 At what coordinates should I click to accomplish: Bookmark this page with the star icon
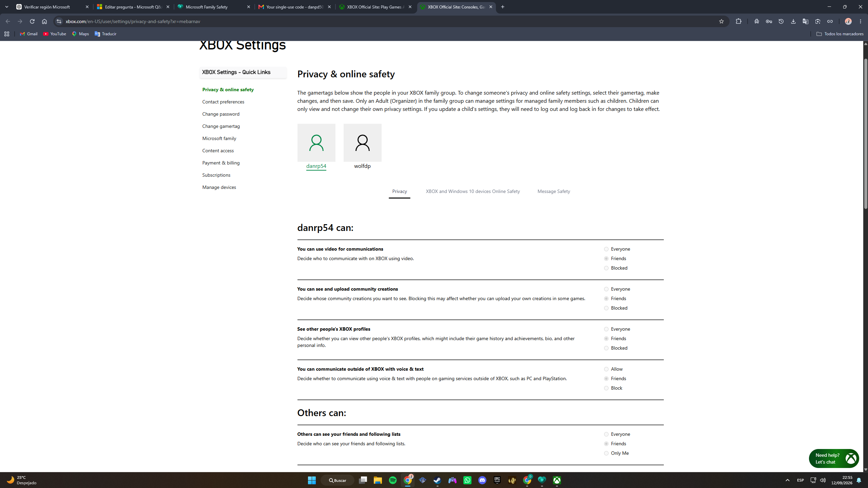tap(721, 21)
